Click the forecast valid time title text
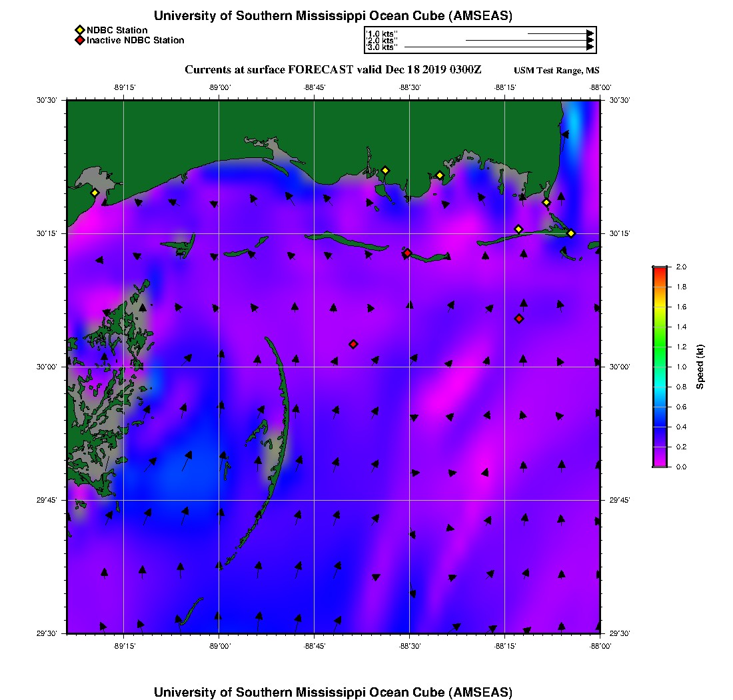Image resolution: width=733 pixels, height=700 pixels. [x=333, y=70]
